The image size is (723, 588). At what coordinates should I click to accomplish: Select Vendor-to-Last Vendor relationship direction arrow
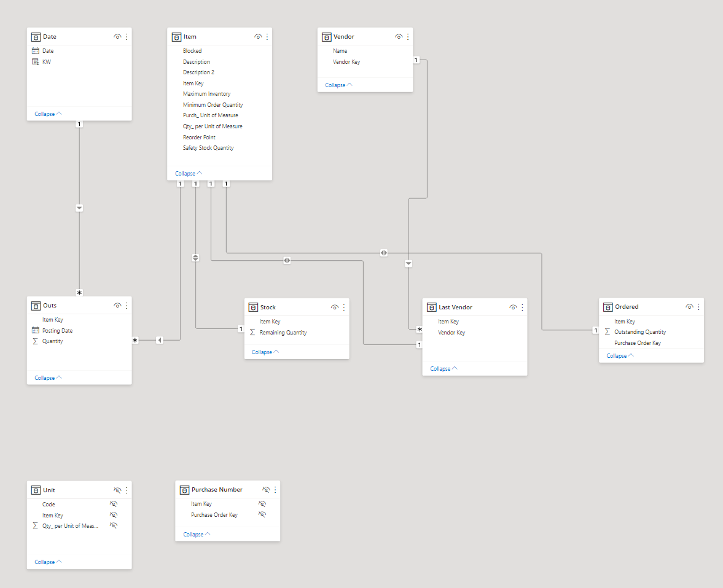pyautogui.click(x=408, y=263)
